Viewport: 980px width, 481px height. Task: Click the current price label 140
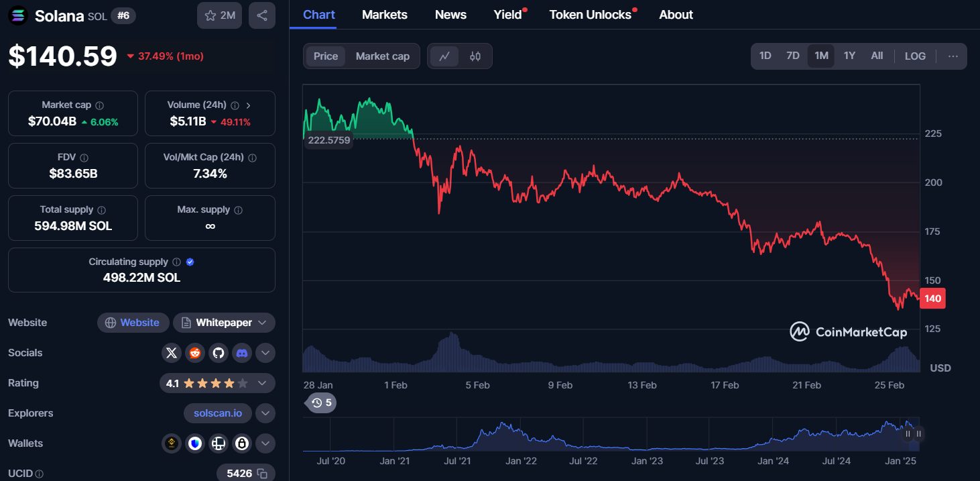coord(932,299)
